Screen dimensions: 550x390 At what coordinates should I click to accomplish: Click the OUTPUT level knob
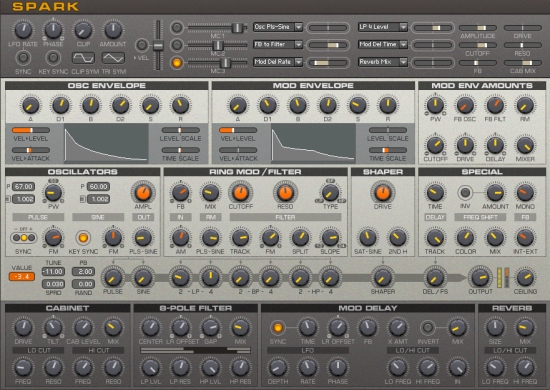480,277
